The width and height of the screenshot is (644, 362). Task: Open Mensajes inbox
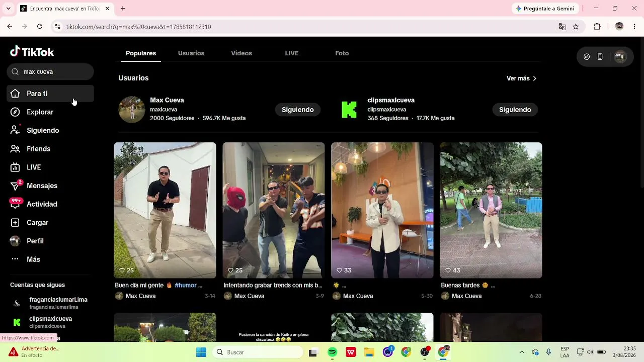[50, 186]
